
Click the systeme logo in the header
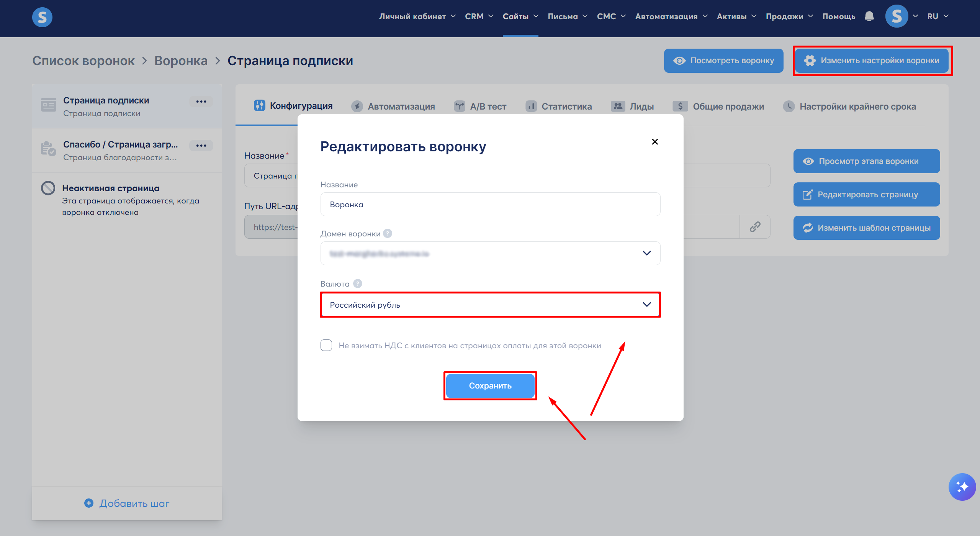(x=42, y=17)
